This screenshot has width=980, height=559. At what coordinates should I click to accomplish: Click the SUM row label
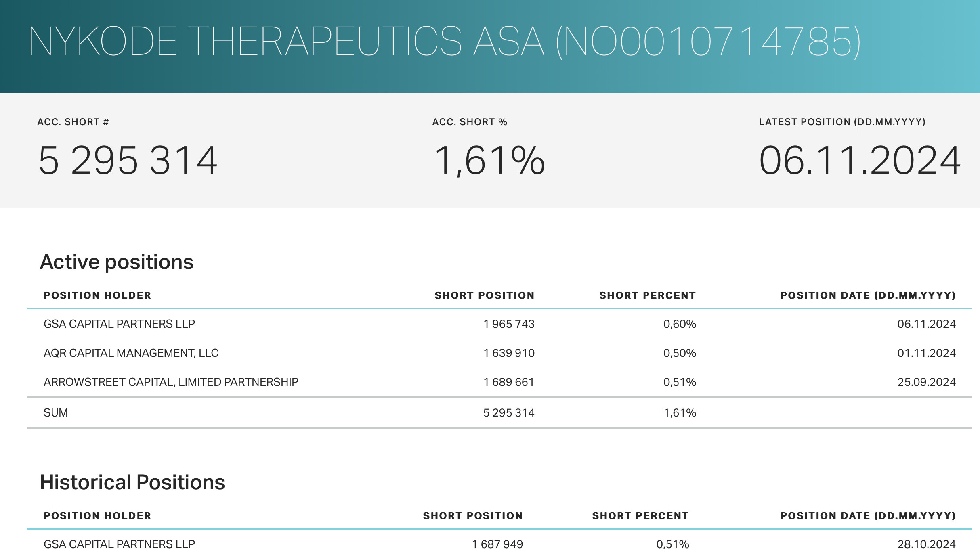click(x=56, y=413)
